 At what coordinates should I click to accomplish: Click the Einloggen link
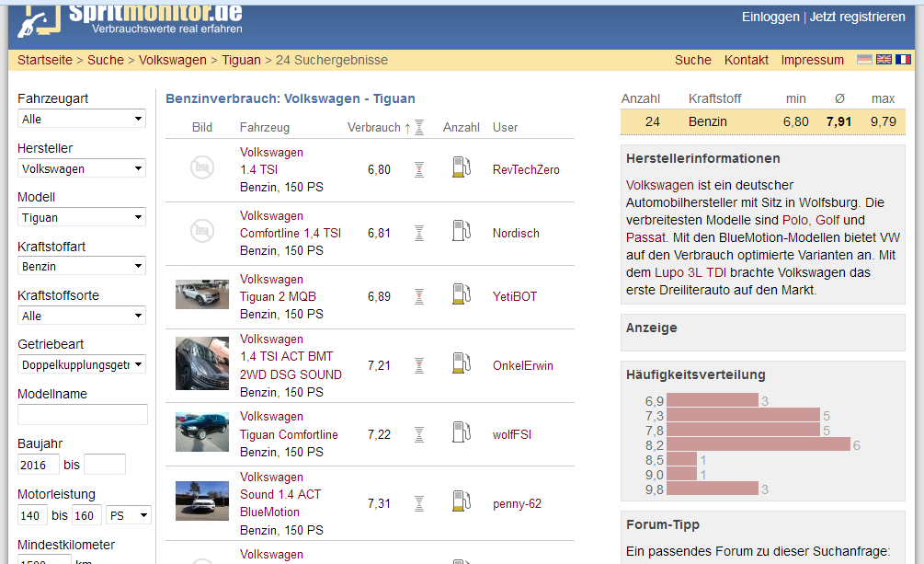[770, 17]
